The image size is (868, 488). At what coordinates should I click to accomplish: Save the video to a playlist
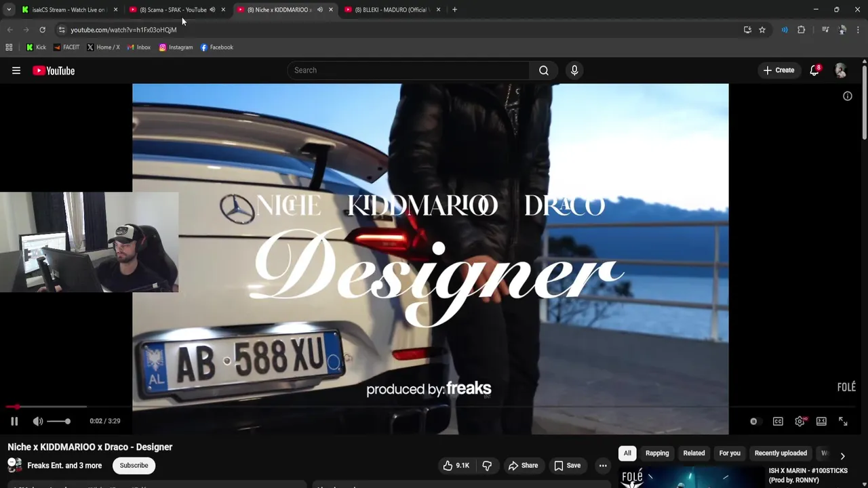(568, 466)
